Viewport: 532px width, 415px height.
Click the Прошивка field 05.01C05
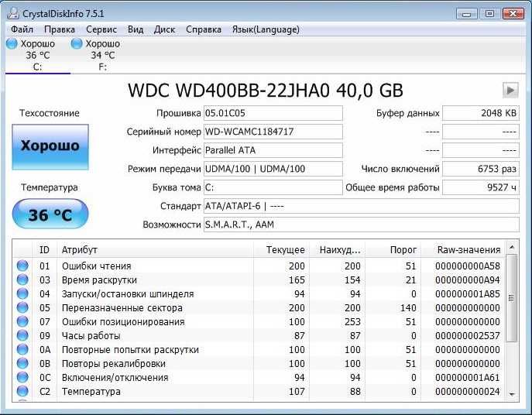(x=273, y=113)
